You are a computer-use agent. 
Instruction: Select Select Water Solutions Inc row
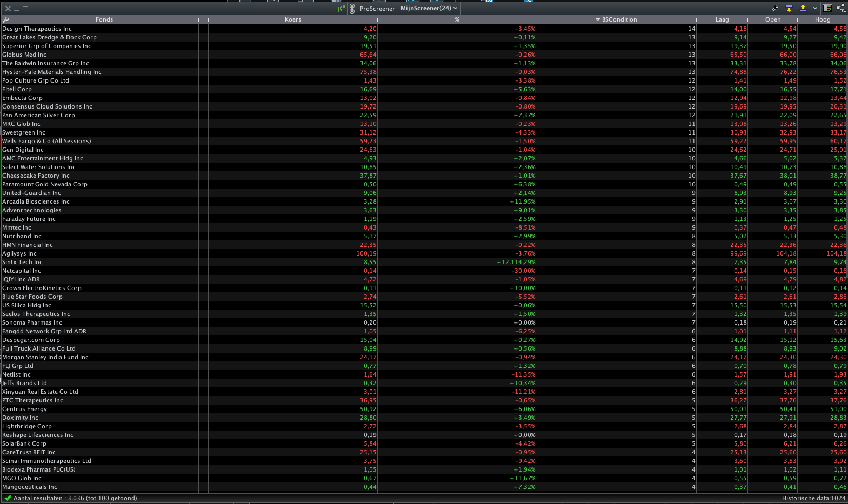(x=424, y=167)
